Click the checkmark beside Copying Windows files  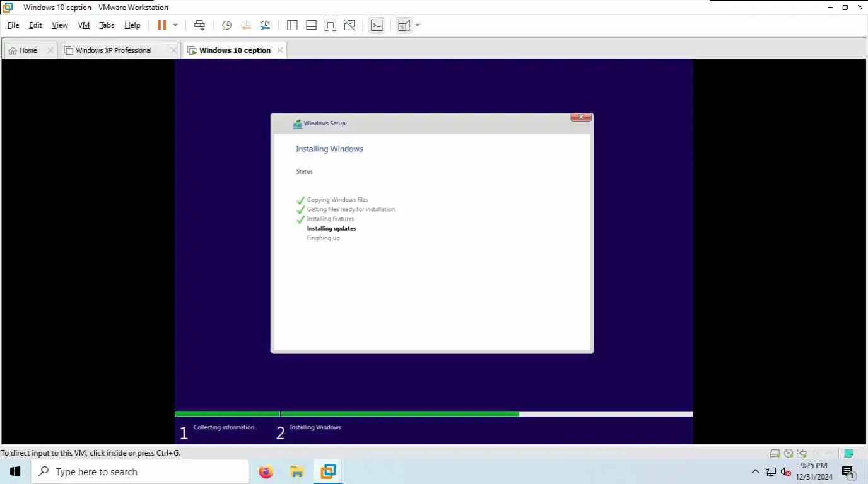coord(301,200)
